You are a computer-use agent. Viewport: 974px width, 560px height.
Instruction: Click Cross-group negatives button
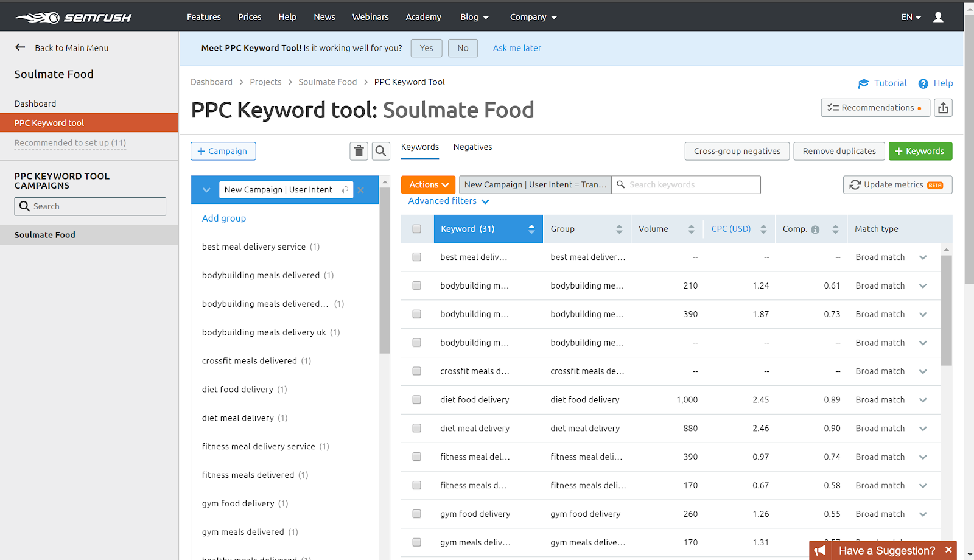[737, 151]
